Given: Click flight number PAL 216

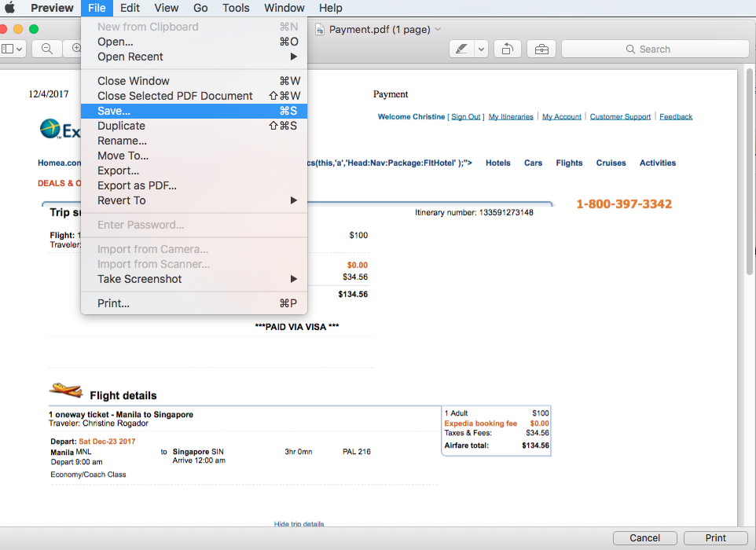Looking at the screenshot, I should (356, 452).
